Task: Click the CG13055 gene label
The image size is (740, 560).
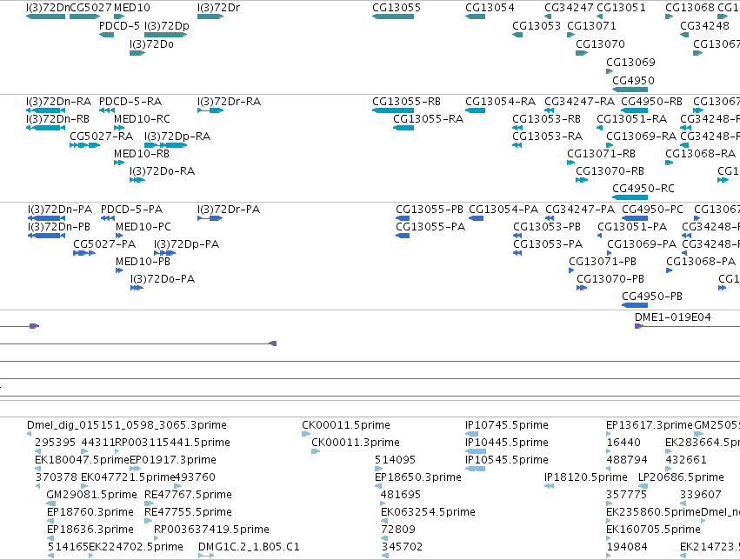Action: [397, 8]
